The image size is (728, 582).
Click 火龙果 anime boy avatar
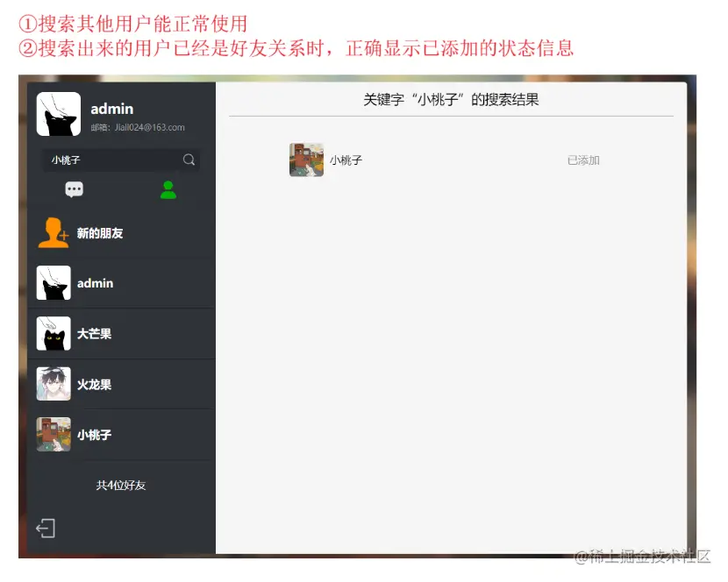(54, 384)
